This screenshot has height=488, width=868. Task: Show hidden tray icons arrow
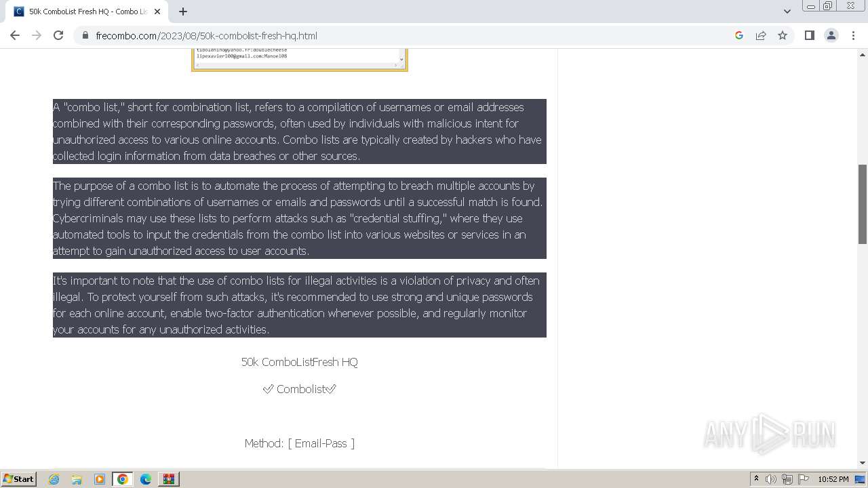(x=756, y=479)
